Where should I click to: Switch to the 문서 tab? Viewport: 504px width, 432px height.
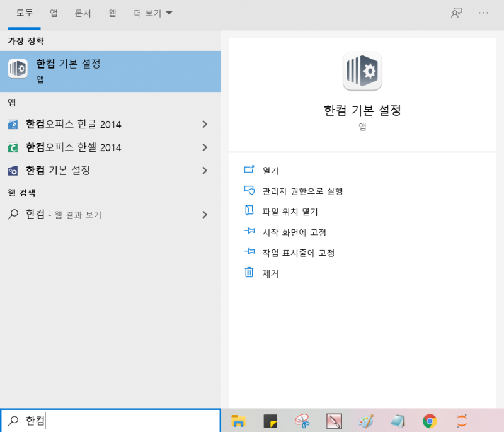click(83, 13)
